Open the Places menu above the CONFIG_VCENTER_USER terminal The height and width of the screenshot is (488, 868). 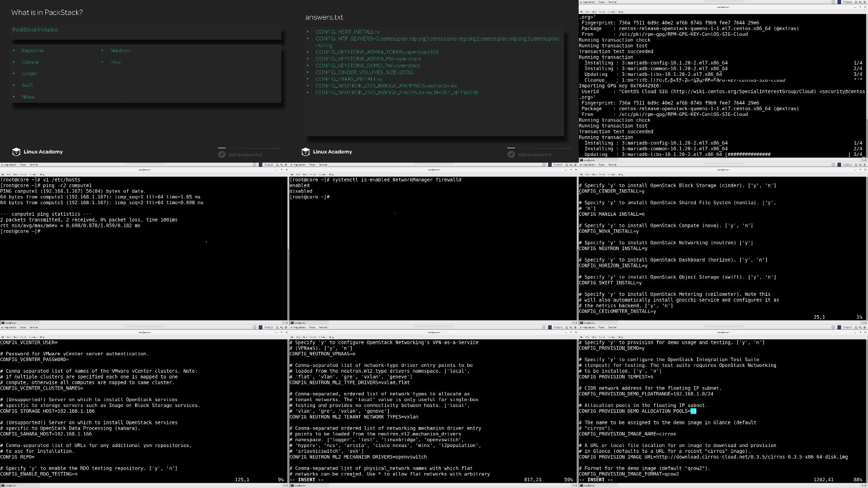point(22,327)
